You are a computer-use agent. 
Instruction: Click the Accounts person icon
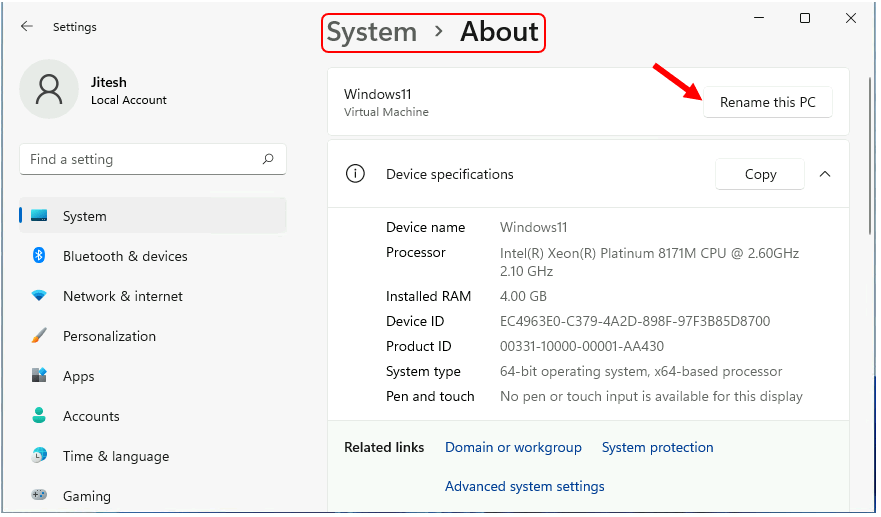click(39, 416)
